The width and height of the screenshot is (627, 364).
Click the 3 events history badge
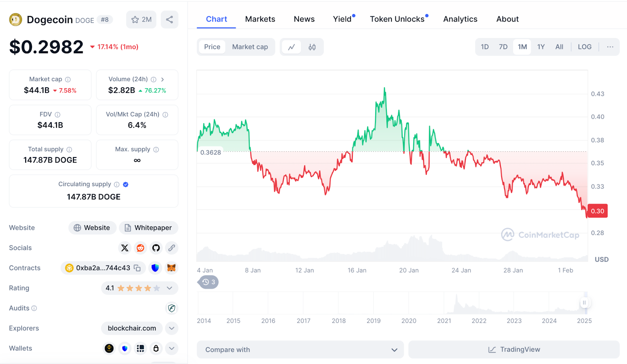coord(208,282)
